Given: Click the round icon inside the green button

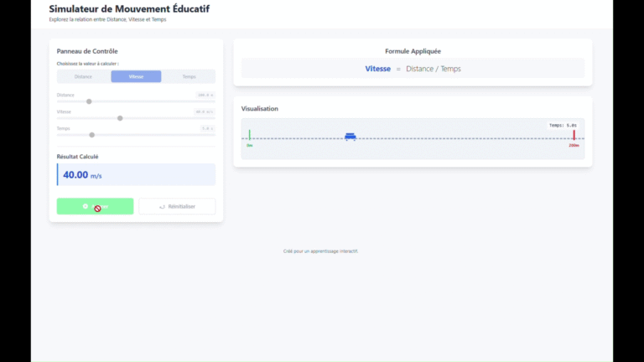Looking at the screenshot, I should point(86,206).
